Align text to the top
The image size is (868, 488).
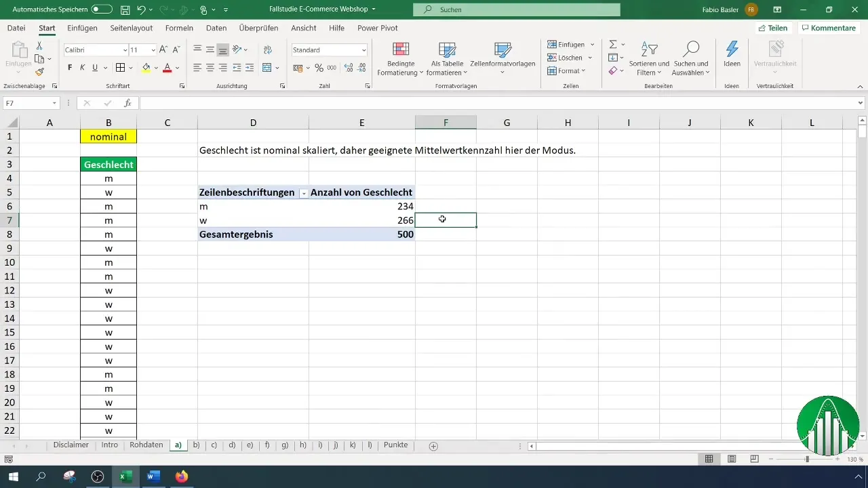click(197, 49)
